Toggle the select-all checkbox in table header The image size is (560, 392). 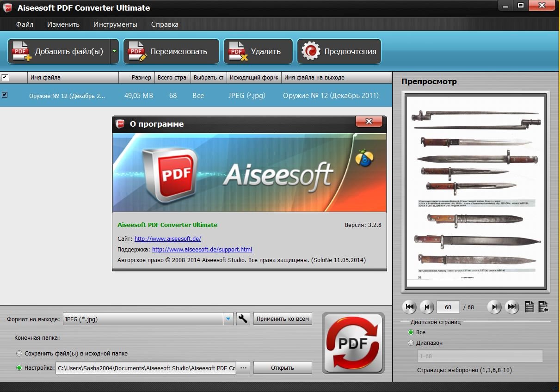[5, 77]
